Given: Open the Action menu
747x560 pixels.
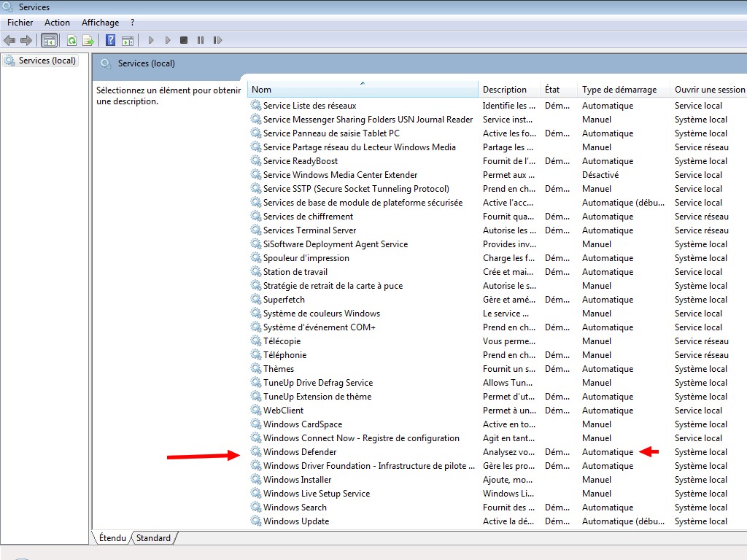Looking at the screenshot, I should point(57,23).
